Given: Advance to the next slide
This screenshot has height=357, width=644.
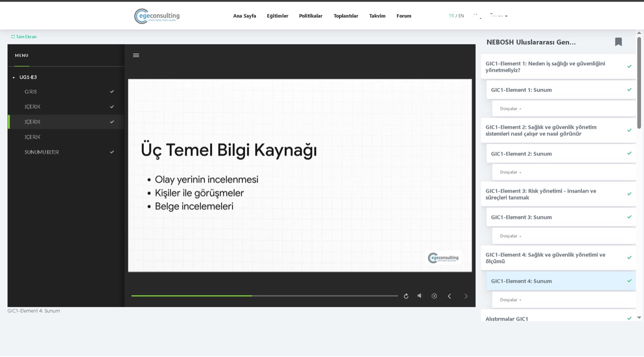Looking at the screenshot, I should [x=466, y=296].
